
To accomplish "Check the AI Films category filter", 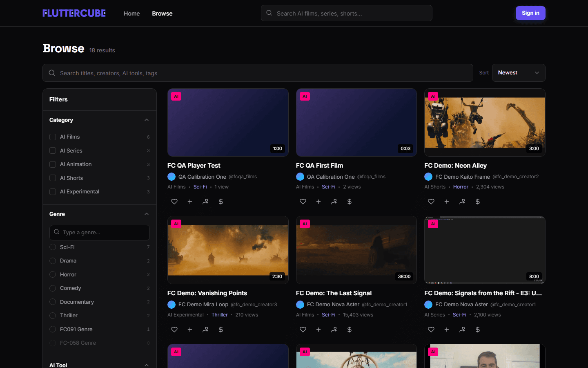I will point(53,137).
